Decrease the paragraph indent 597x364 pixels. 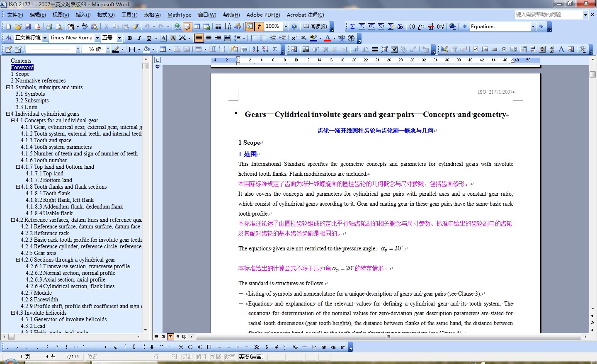273,38
